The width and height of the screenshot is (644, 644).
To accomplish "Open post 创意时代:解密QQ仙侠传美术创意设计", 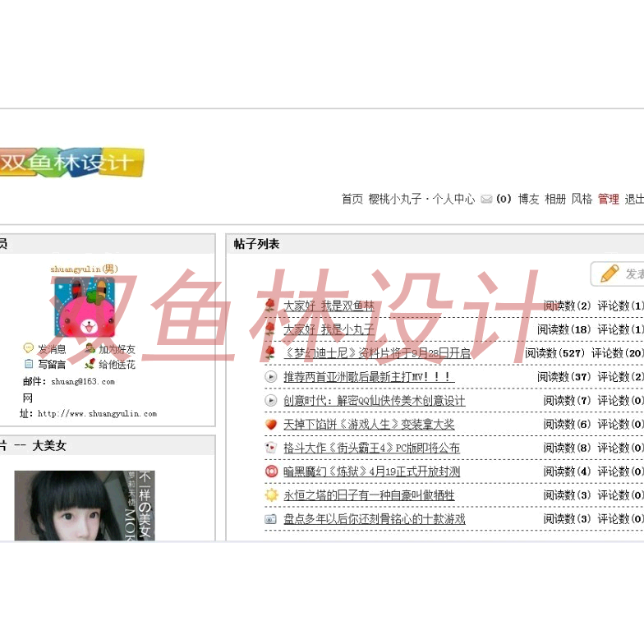I will 375,401.
